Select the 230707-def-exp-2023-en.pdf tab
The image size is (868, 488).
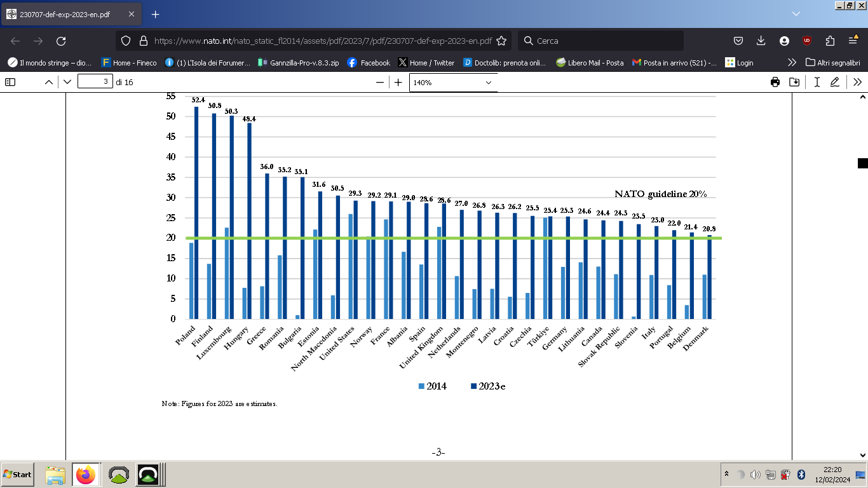72,14
